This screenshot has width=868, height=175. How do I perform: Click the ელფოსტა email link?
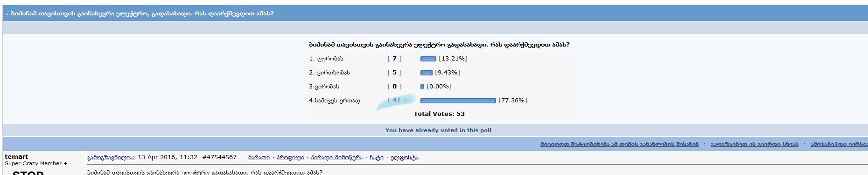click(x=405, y=158)
